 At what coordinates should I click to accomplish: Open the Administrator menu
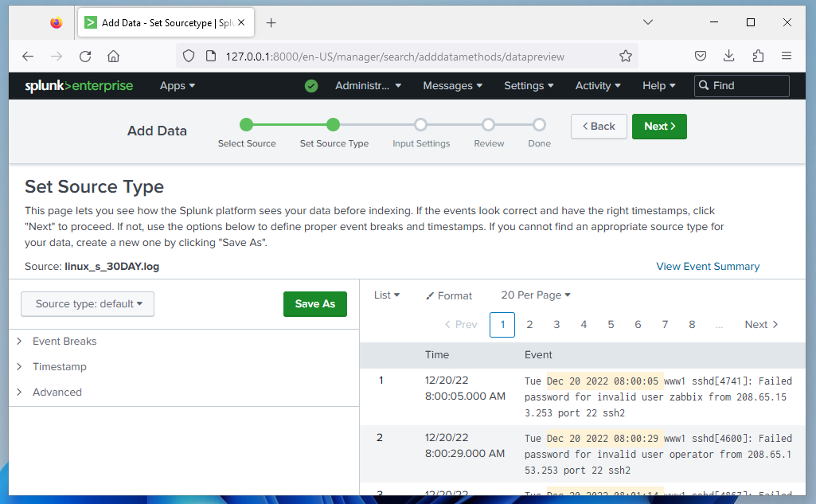coord(368,86)
